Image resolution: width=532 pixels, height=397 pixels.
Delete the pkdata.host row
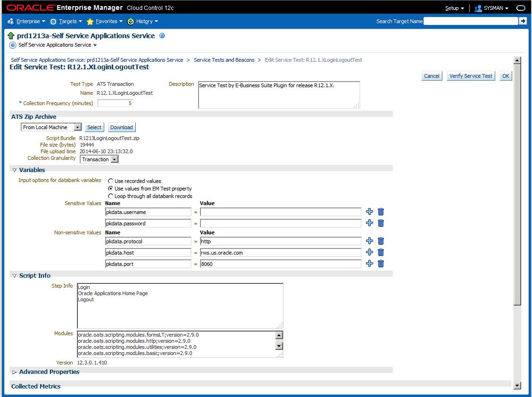coord(381,252)
